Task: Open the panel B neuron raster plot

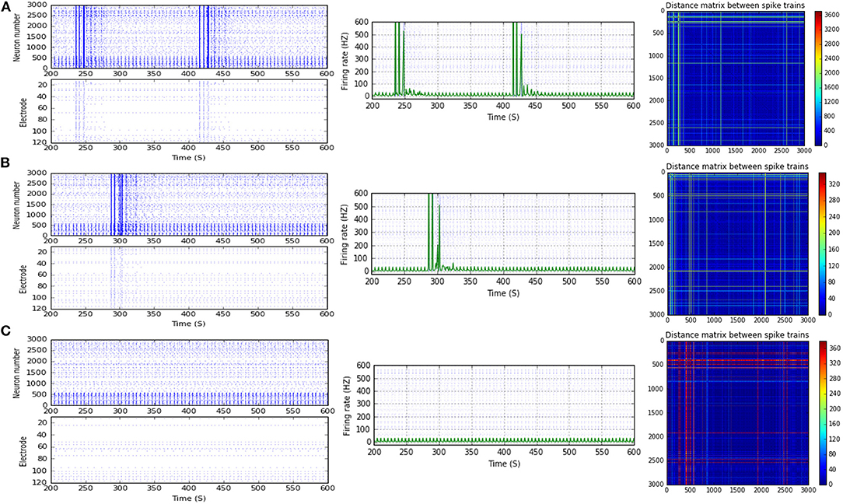Action: 189,205
